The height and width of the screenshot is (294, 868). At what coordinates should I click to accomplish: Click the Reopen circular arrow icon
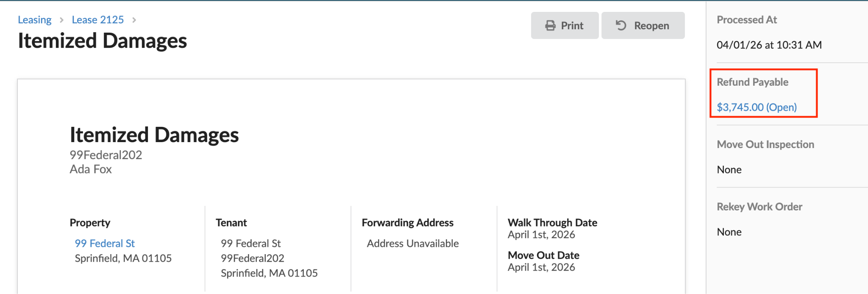(x=621, y=26)
